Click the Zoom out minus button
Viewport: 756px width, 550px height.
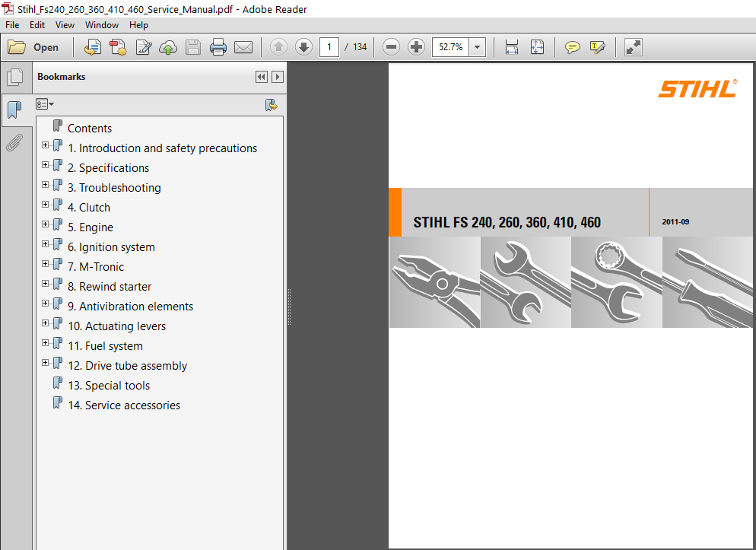[391, 46]
